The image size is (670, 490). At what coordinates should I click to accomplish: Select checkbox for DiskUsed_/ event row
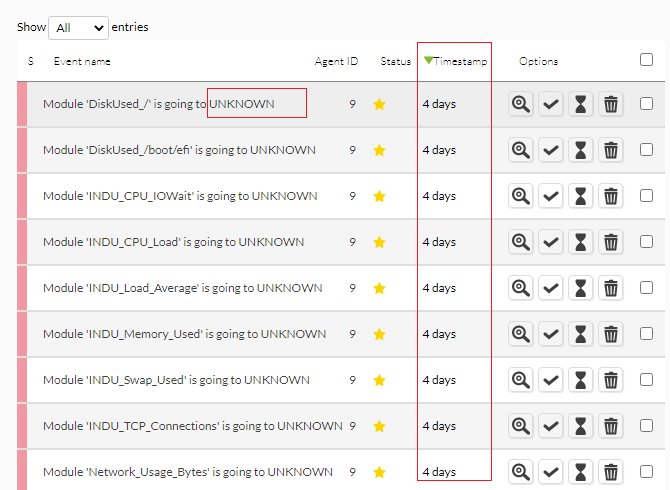646,103
